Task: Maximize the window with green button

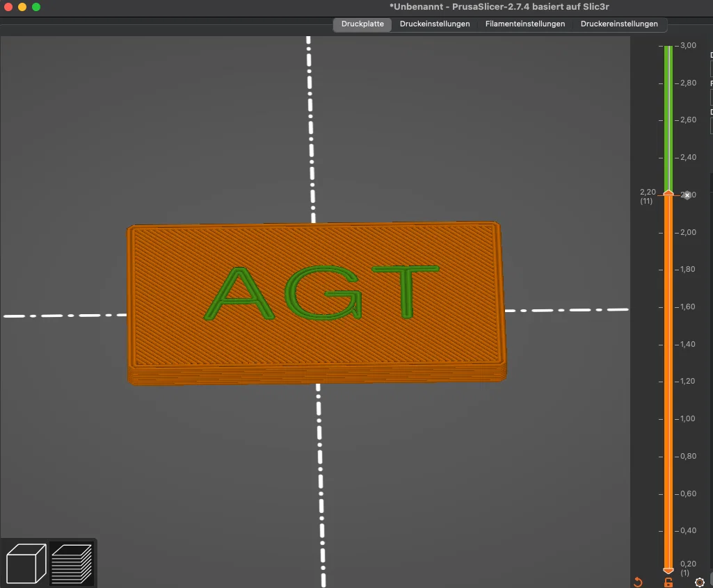Action: coord(36,7)
